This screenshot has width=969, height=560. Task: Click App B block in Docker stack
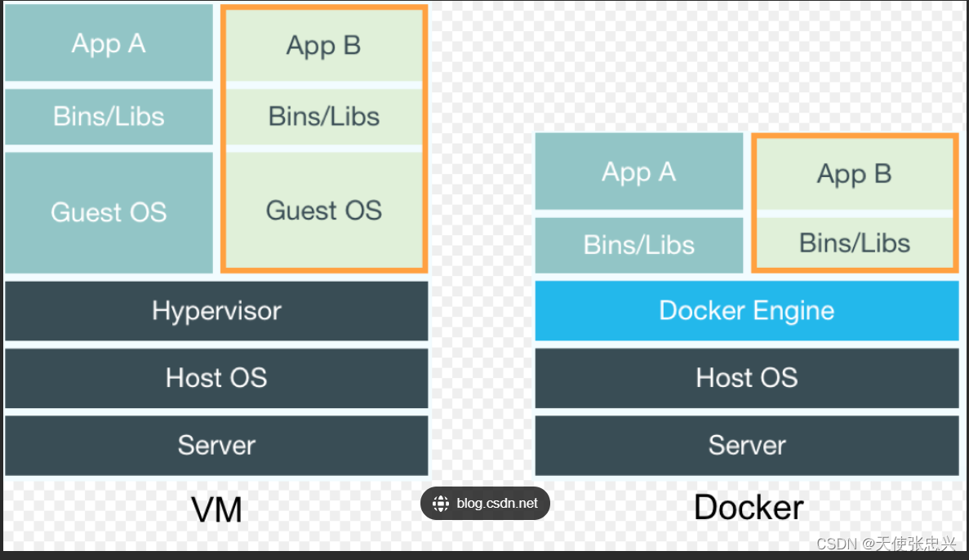tap(855, 175)
